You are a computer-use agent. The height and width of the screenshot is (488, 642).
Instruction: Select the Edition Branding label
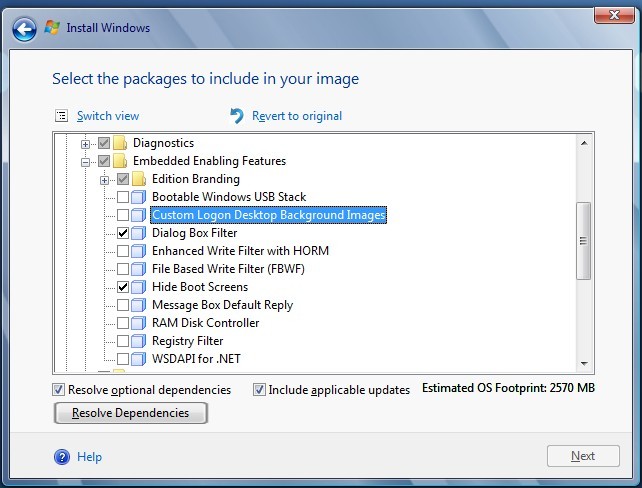[x=196, y=179]
